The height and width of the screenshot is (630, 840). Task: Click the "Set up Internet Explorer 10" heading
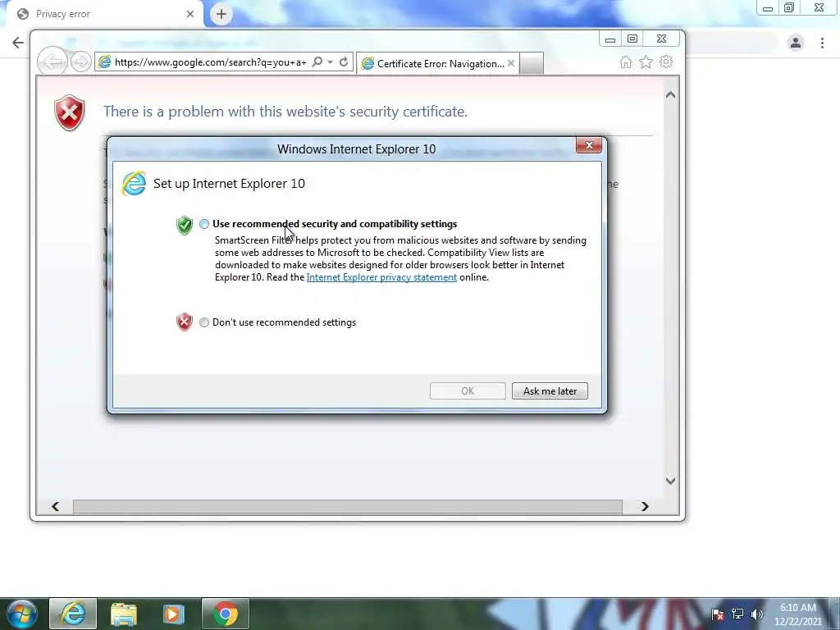230,184
